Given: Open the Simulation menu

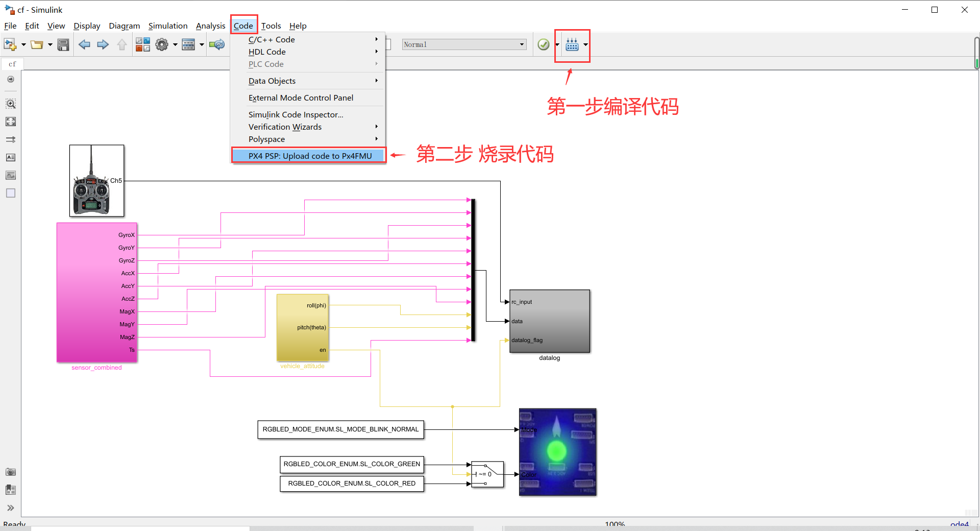Looking at the screenshot, I should pos(167,26).
